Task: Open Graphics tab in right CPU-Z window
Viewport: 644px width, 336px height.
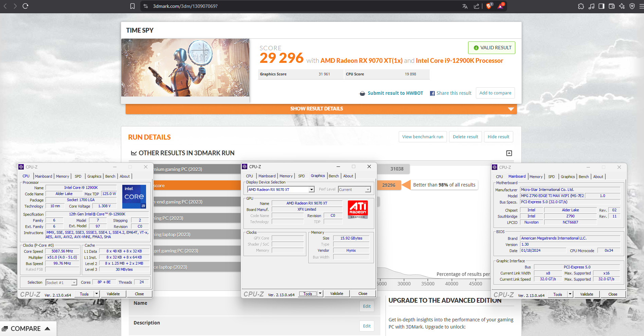Action: click(568, 177)
